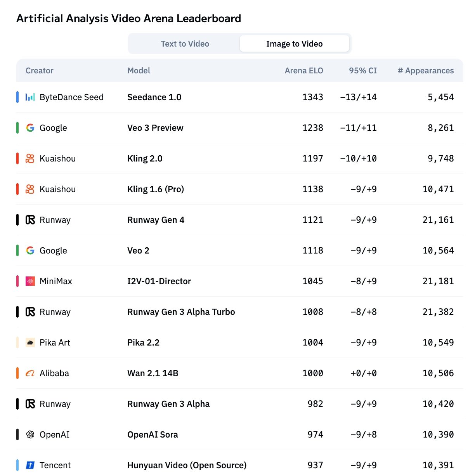The height and width of the screenshot is (476, 475).
Task: Sort by the # Appearances column header
Action: point(425,71)
